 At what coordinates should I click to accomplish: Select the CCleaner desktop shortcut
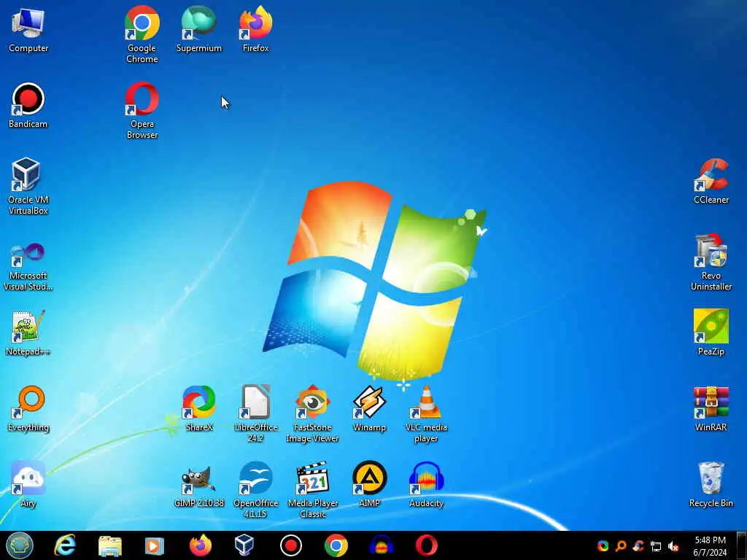pos(711,181)
